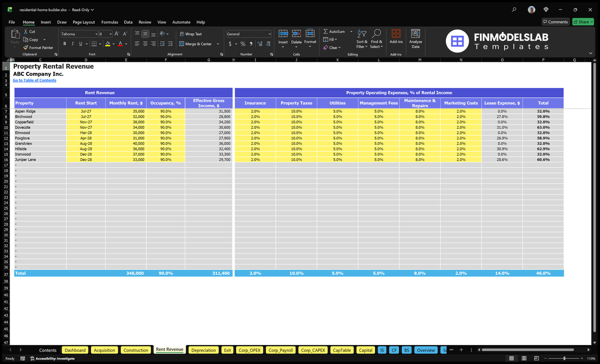Open the font name dropdown

(95, 34)
